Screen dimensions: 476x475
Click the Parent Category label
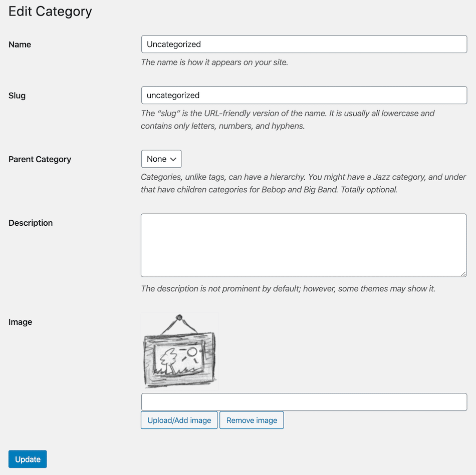(x=40, y=159)
